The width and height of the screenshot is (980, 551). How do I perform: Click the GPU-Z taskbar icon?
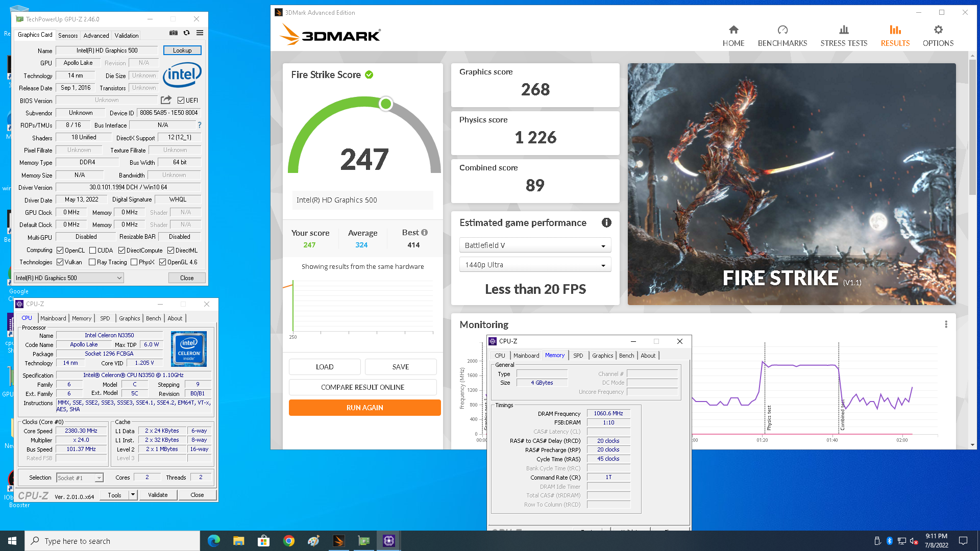coord(363,541)
